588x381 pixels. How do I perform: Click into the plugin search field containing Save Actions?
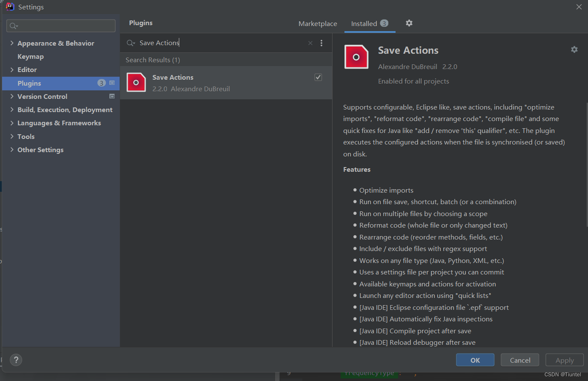pos(221,43)
